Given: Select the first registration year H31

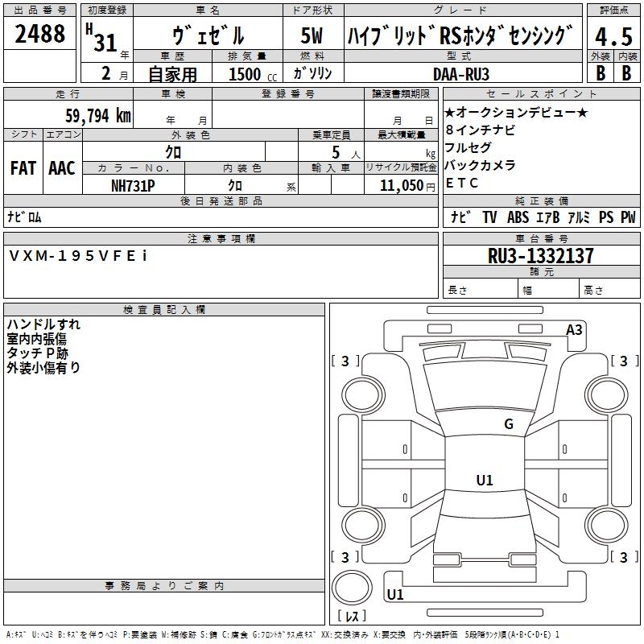Looking at the screenshot, I should [102, 38].
